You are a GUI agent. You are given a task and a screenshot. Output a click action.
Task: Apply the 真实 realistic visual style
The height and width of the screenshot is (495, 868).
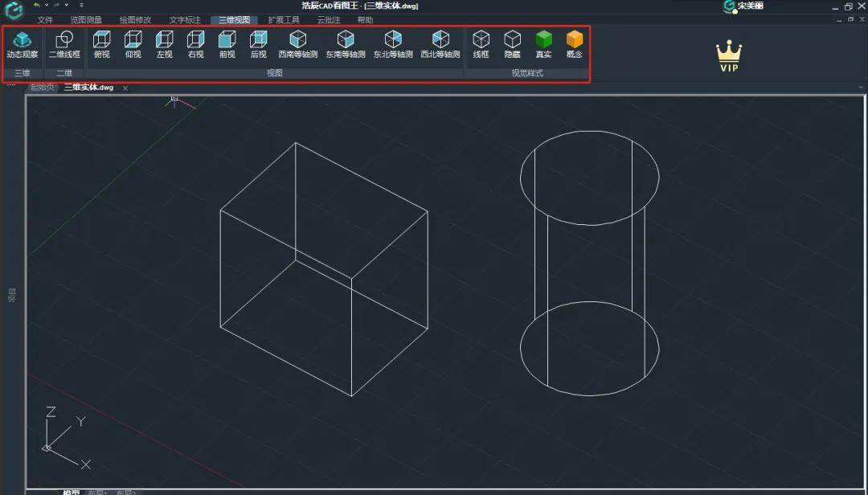543,45
